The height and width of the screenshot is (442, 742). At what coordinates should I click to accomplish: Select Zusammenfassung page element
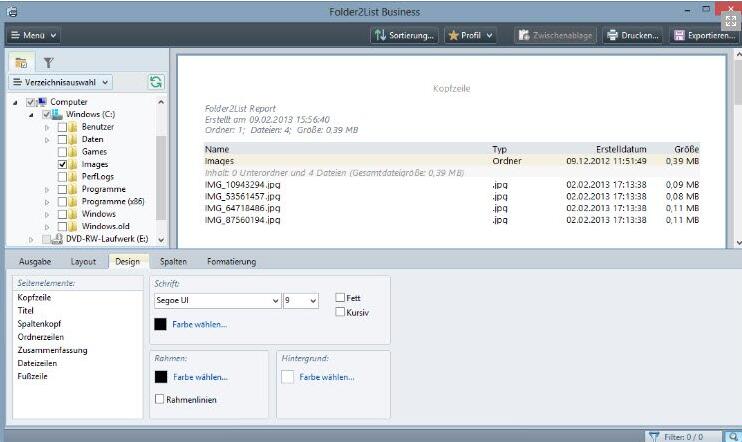(x=53, y=350)
